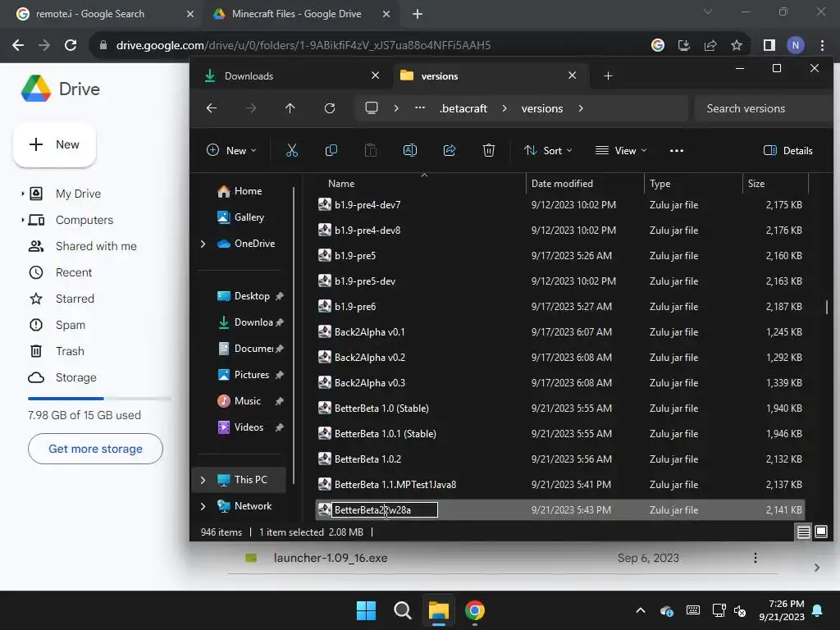
Task: Go up one folder level in Explorer
Action: coord(290,108)
